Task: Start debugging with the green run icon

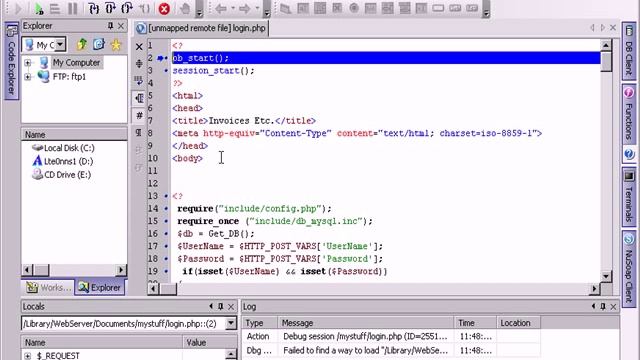Action: (39, 9)
